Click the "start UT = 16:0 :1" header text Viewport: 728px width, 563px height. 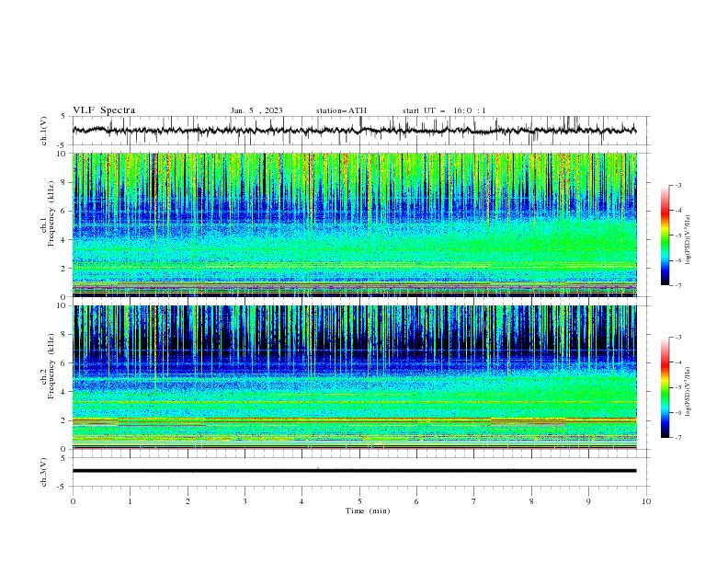click(444, 110)
